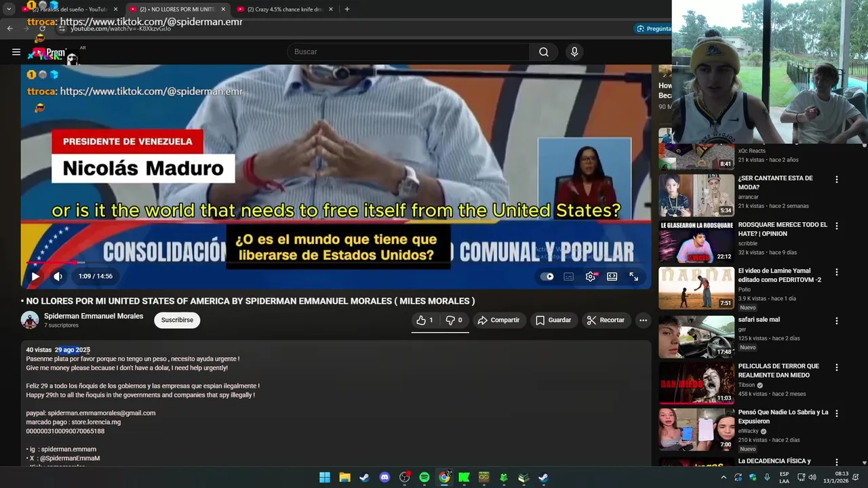
Task: Open the YouTube hamburger guide menu
Action: tap(16, 52)
